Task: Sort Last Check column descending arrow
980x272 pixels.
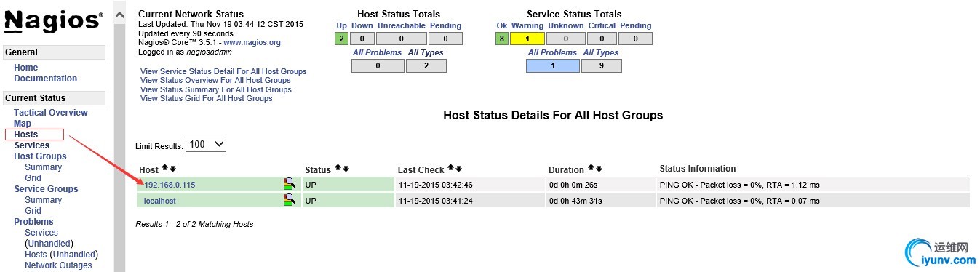Action: pyautogui.click(x=458, y=169)
